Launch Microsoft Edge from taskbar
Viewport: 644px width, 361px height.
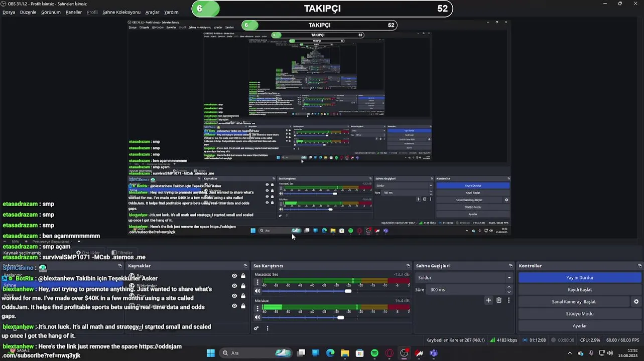(x=330, y=353)
